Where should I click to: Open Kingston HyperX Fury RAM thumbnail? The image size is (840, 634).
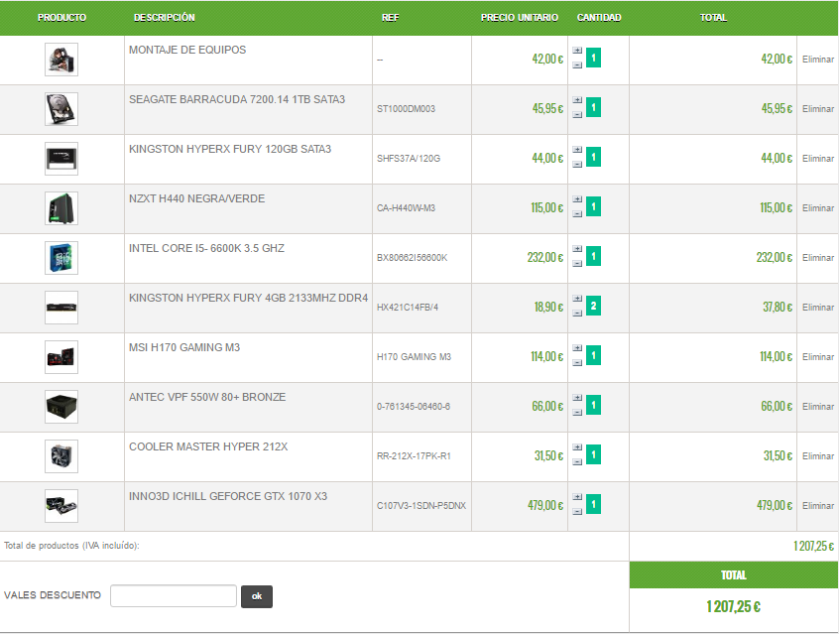pyautogui.click(x=61, y=308)
